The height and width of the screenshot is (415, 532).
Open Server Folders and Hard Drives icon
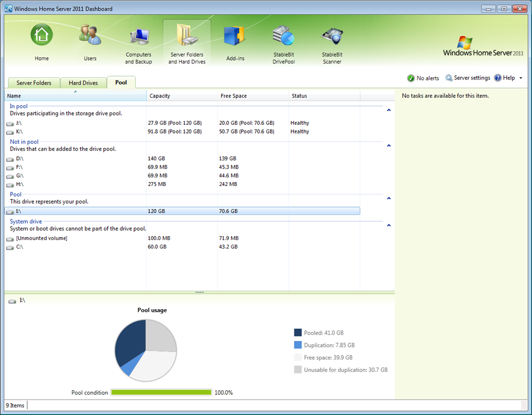(x=187, y=35)
